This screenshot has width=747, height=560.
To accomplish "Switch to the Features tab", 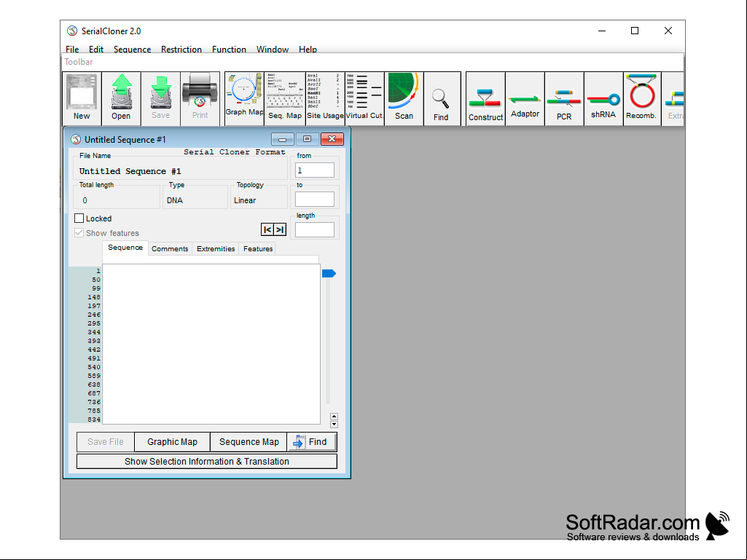I will click(258, 248).
